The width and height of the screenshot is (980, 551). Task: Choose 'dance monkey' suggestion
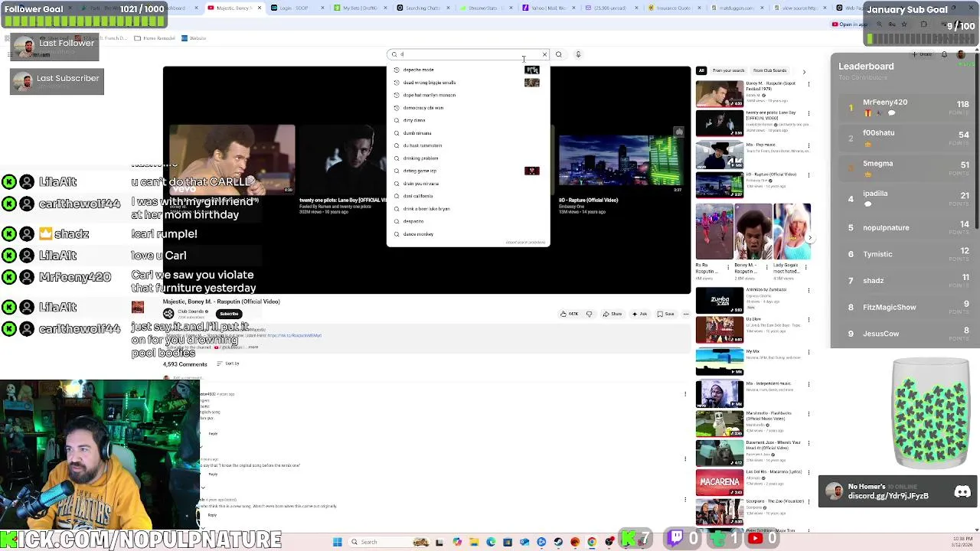pos(468,234)
